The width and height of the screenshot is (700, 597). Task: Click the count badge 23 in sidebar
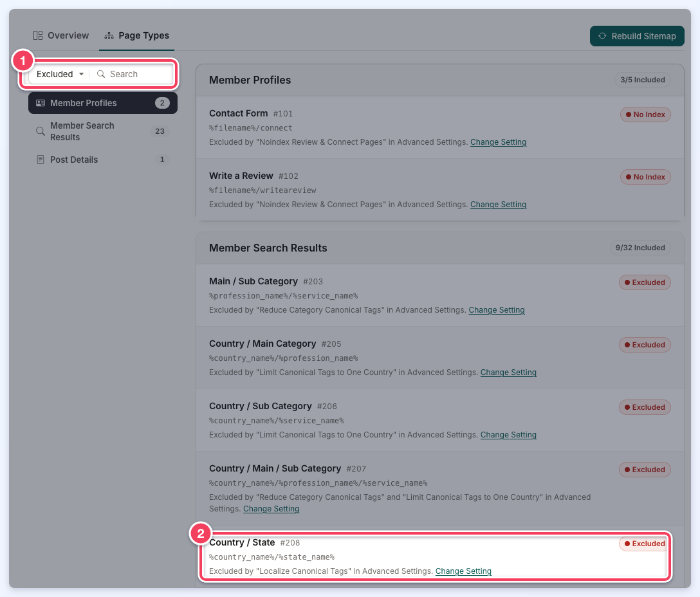point(160,131)
